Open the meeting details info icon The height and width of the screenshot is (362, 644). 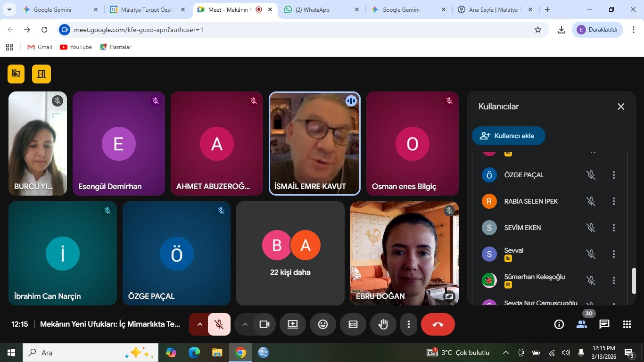tap(559, 324)
